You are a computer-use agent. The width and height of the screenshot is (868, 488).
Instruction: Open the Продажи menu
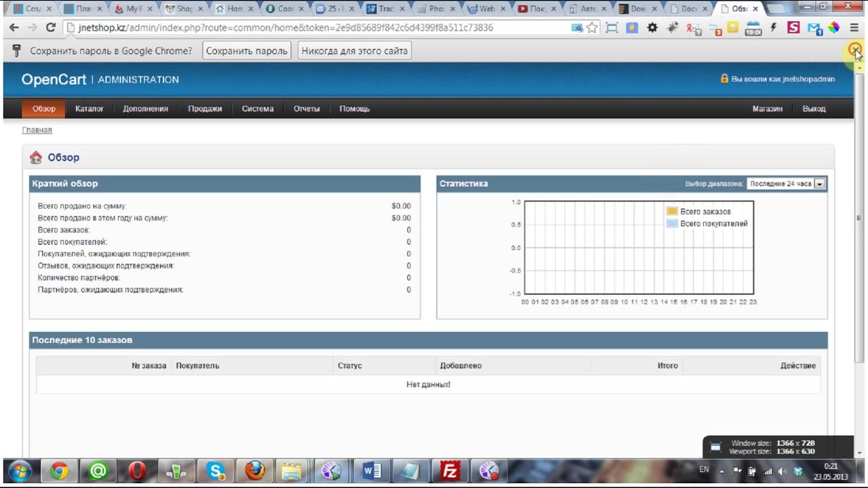coord(205,108)
